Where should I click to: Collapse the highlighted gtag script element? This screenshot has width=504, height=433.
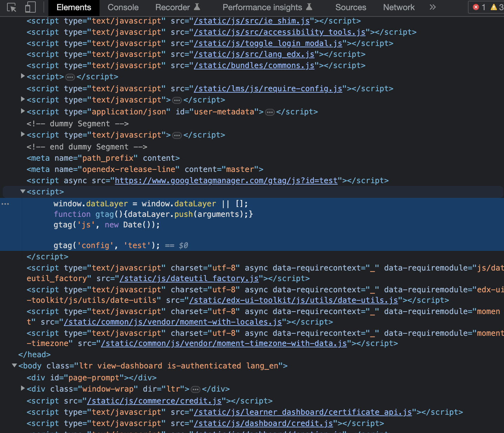click(x=22, y=192)
